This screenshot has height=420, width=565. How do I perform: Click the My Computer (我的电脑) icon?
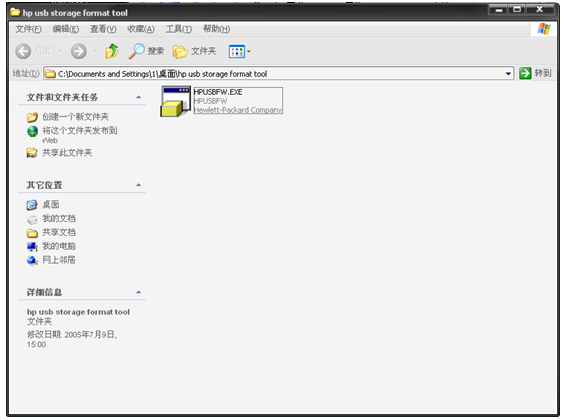coord(32,247)
